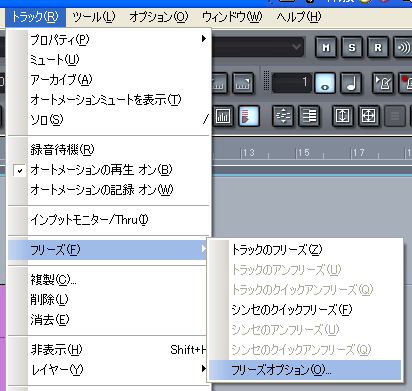Open the ウィンドウ(W) menu
Image resolution: width=412 pixels, height=391 pixels.
pyautogui.click(x=232, y=17)
